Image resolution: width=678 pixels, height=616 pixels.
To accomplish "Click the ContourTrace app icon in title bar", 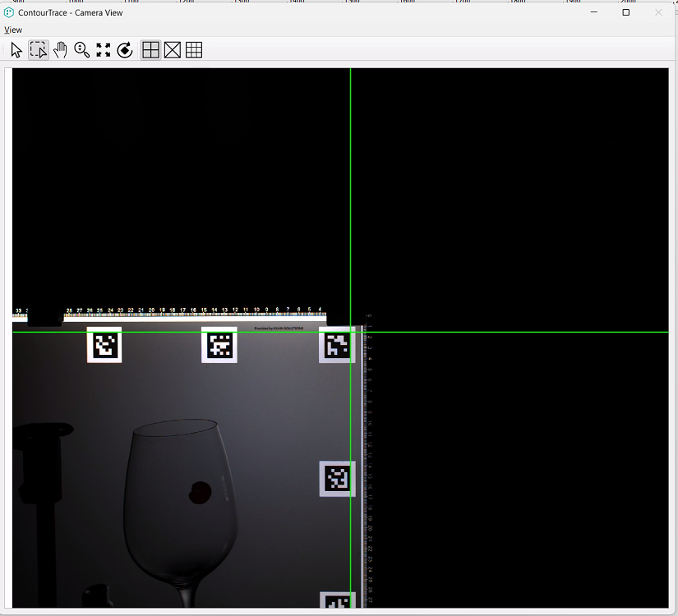I will click(9, 12).
